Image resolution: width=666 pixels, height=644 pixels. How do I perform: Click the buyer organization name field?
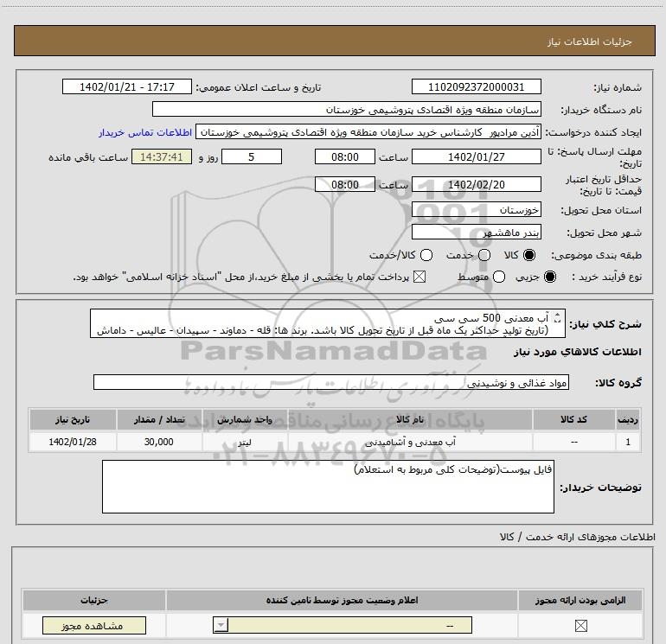coord(347,110)
